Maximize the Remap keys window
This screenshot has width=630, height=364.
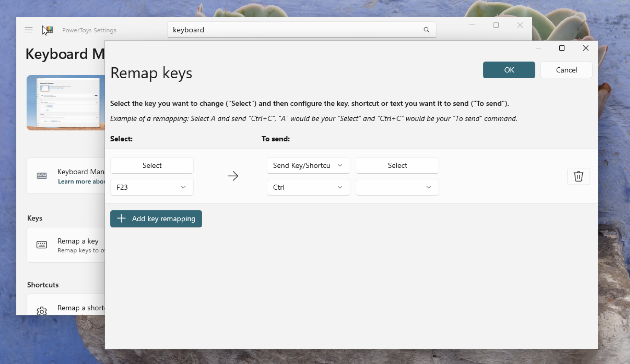coord(562,48)
